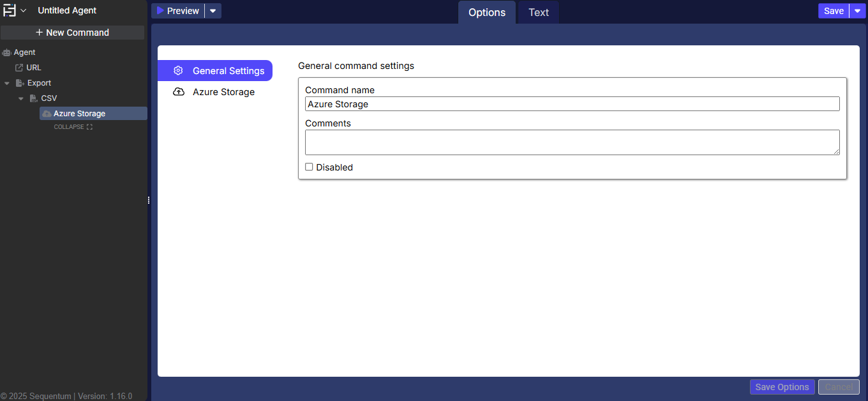Open the chevron menu beside the logo
This screenshot has height=401, width=868.
click(24, 10)
